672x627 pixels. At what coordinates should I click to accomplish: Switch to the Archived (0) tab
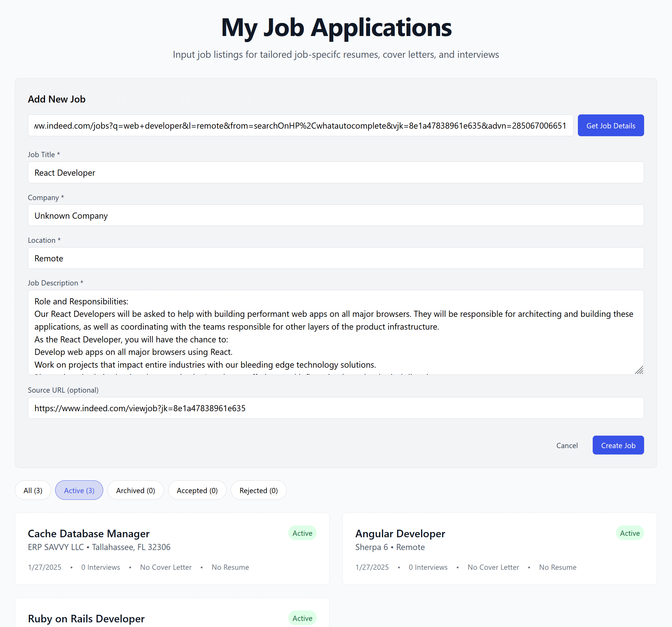click(135, 490)
